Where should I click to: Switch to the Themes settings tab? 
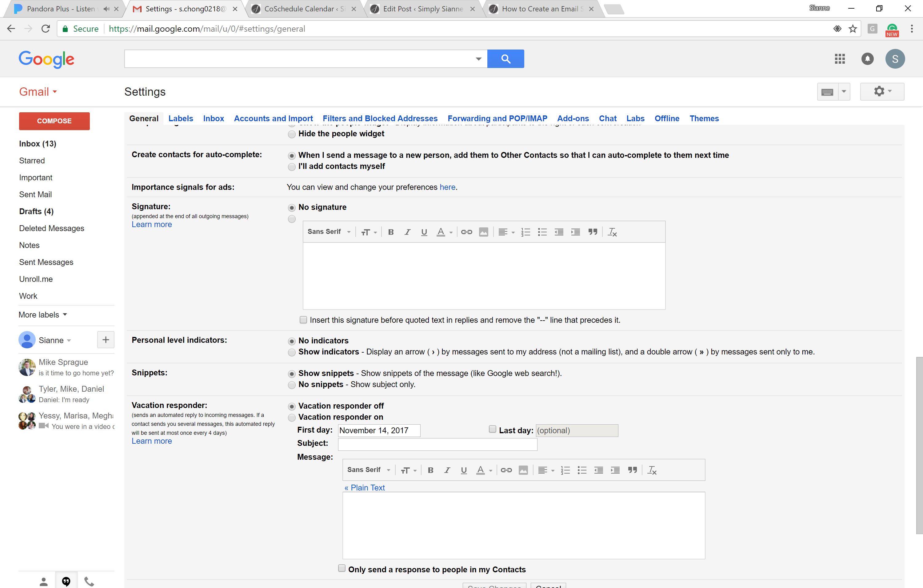pyautogui.click(x=704, y=118)
